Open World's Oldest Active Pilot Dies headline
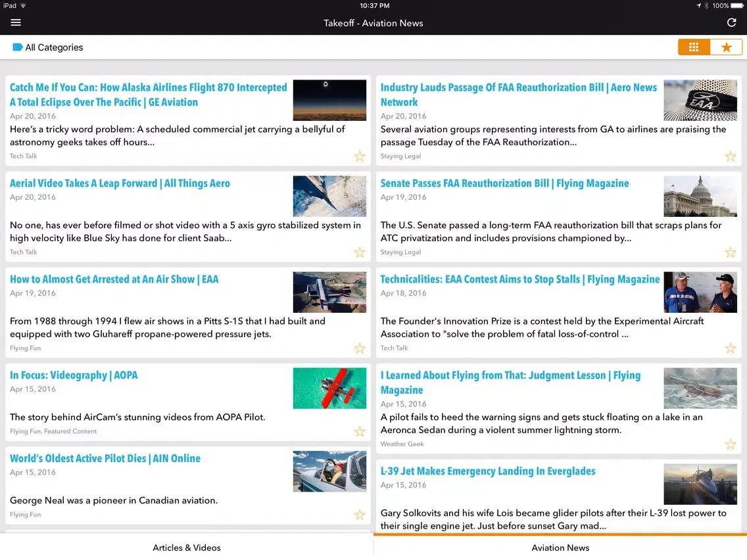This screenshot has height=560, width=747. (x=105, y=458)
